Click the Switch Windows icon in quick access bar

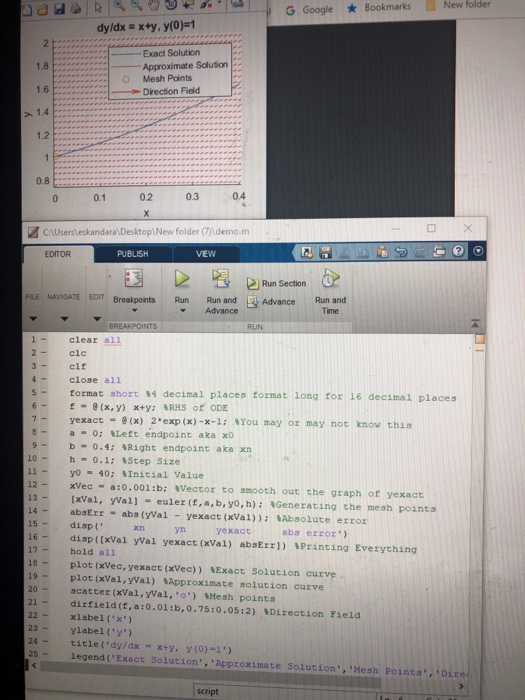click(x=439, y=252)
